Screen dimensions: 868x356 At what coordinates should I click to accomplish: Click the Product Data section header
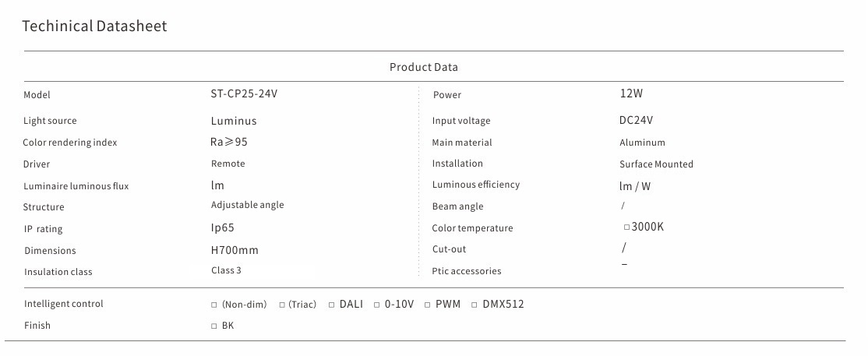pos(424,67)
